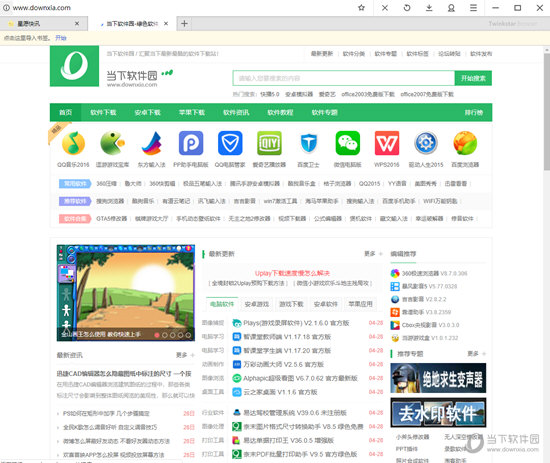Open the red Uplay download speed headline

tap(292, 273)
